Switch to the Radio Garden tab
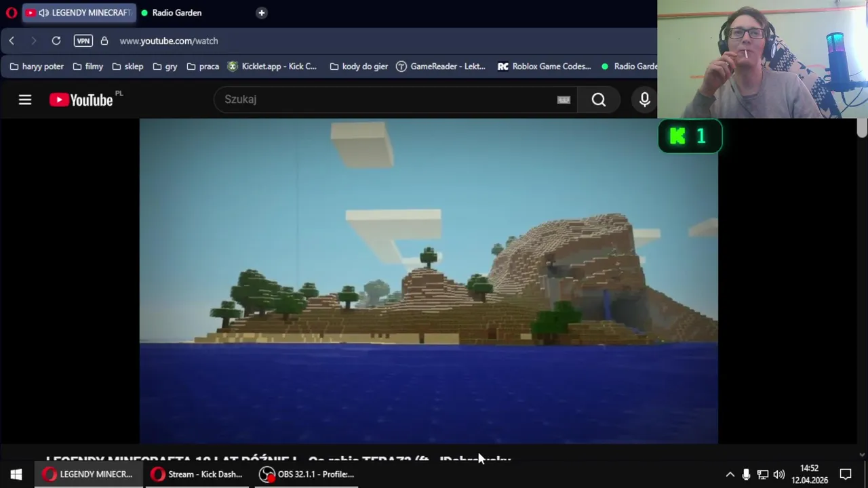This screenshot has height=488, width=868. 176,13
